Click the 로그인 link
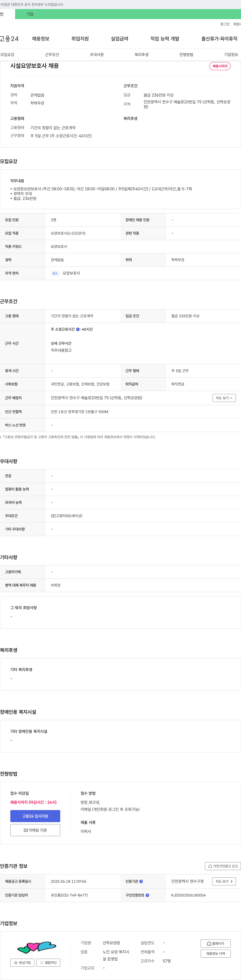The height and width of the screenshot is (980, 241). pos(225,24)
